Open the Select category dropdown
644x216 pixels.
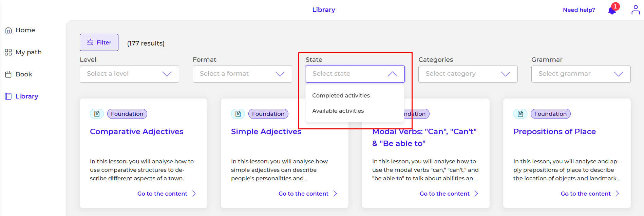468,74
